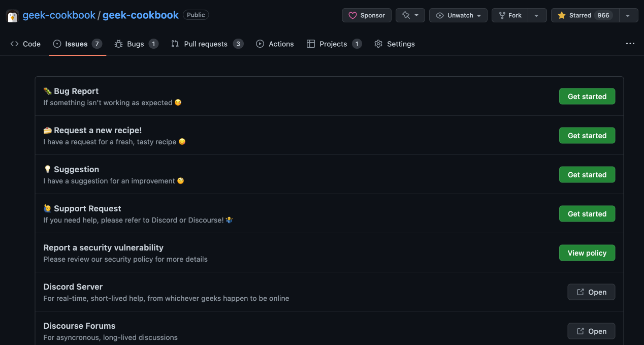The image size is (644, 345).
Task: Expand the Fork dropdown arrow
Action: pos(537,15)
